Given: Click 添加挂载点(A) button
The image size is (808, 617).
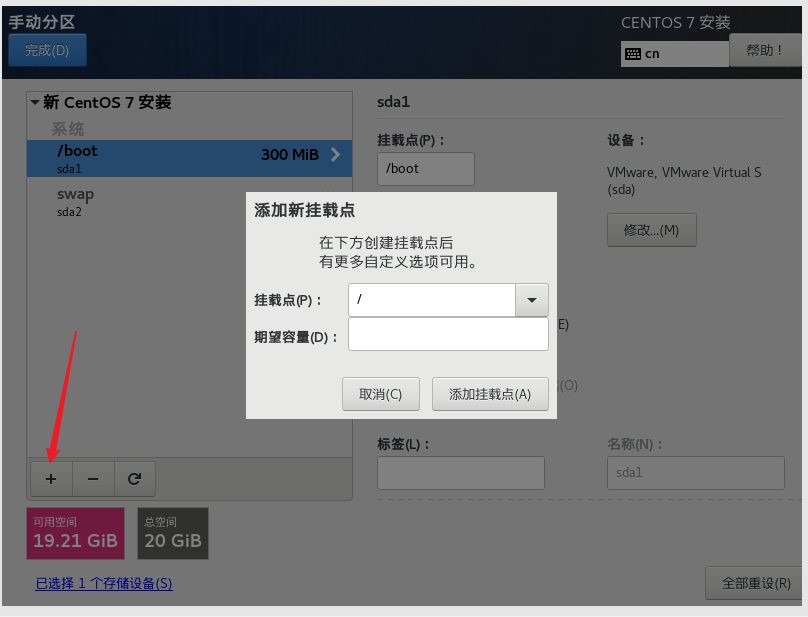Looking at the screenshot, I should click(x=490, y=394).
